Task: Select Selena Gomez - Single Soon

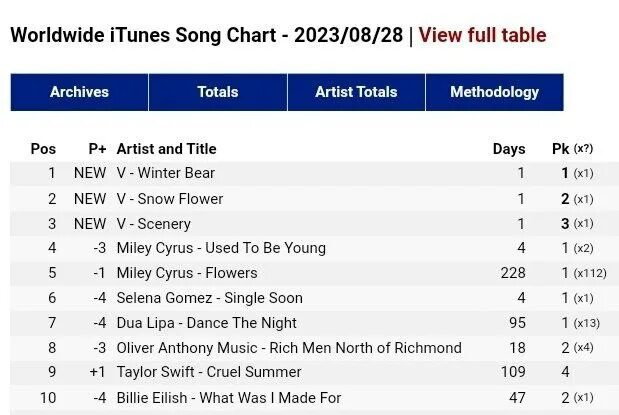Action: (209, 298)
